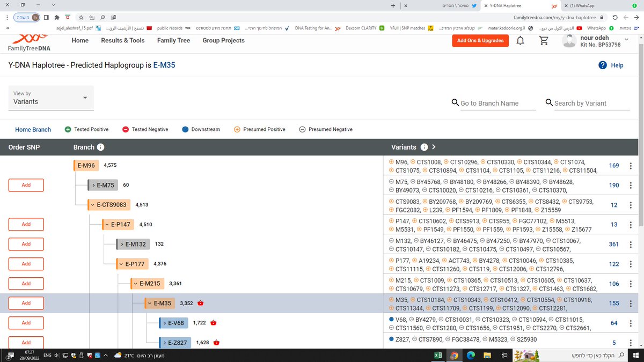This screenshot has width=644, height=362.
Task: Click Add button in E-M75 row
Action: pyautogui.click(x=26, y=185)
